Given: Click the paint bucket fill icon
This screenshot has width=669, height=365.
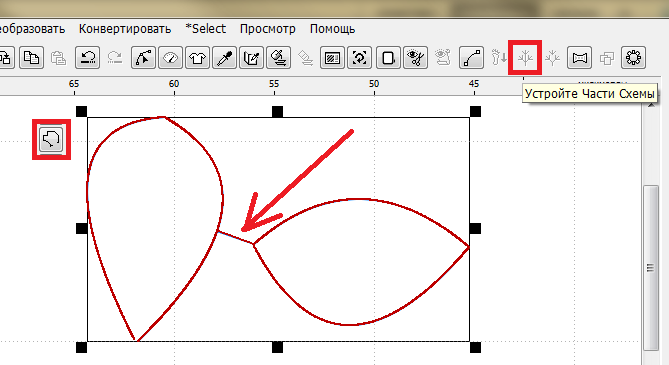Looking at the screenshot, I should pos(278,58).
